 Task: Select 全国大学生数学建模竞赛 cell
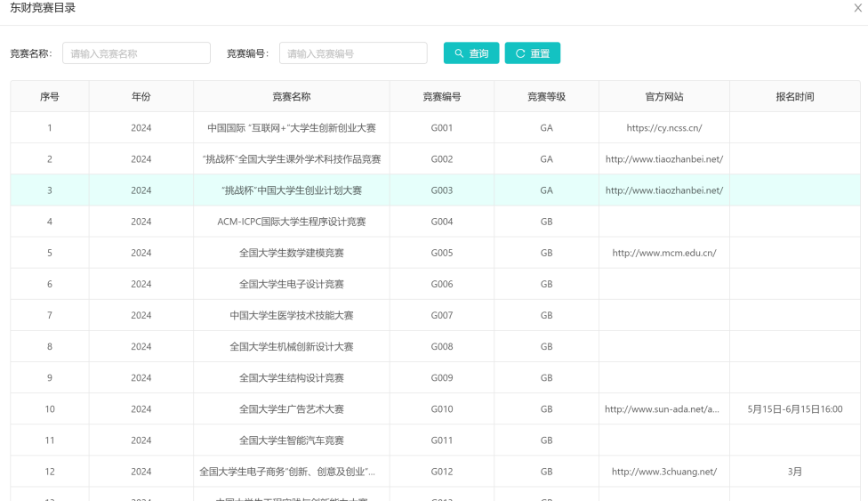point(292,253)
